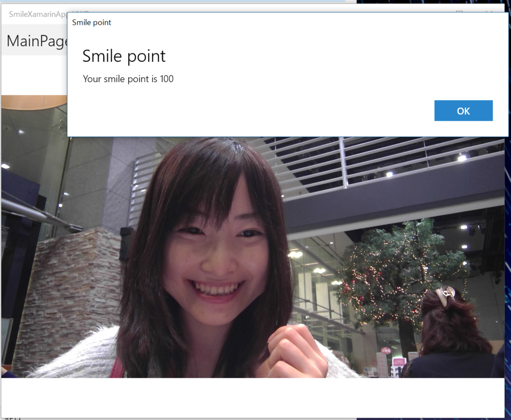This screenshot has width=511, height=420.
Task: Click the Maximize icon on the title bar
Action: coord(459,10)
